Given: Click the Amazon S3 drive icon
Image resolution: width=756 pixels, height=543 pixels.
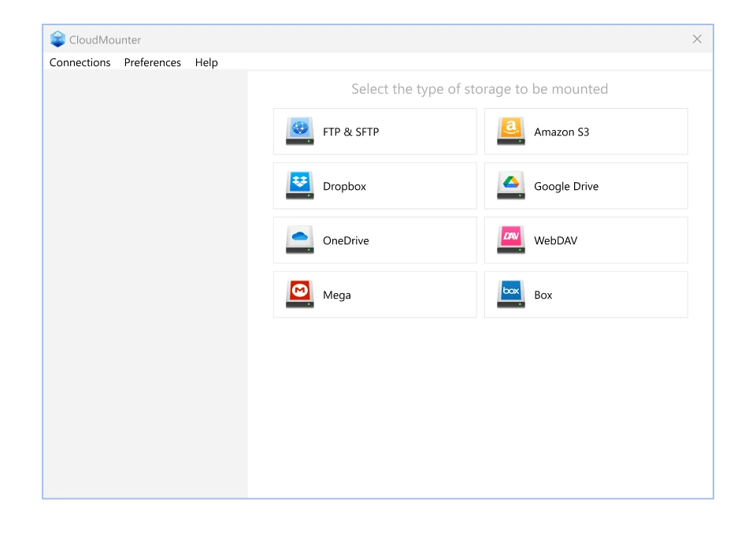Looking at the screenshot, I should coord(510,132).
